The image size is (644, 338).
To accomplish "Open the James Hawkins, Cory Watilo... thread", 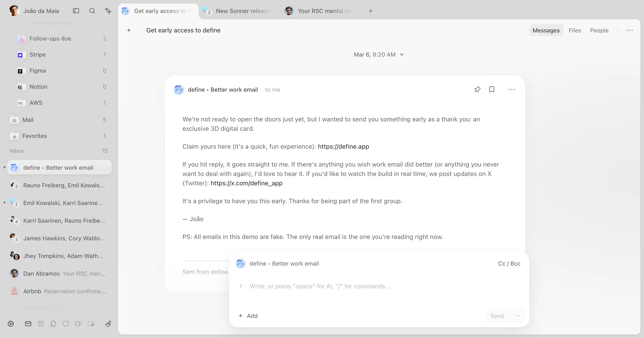I will coord(59,238).
